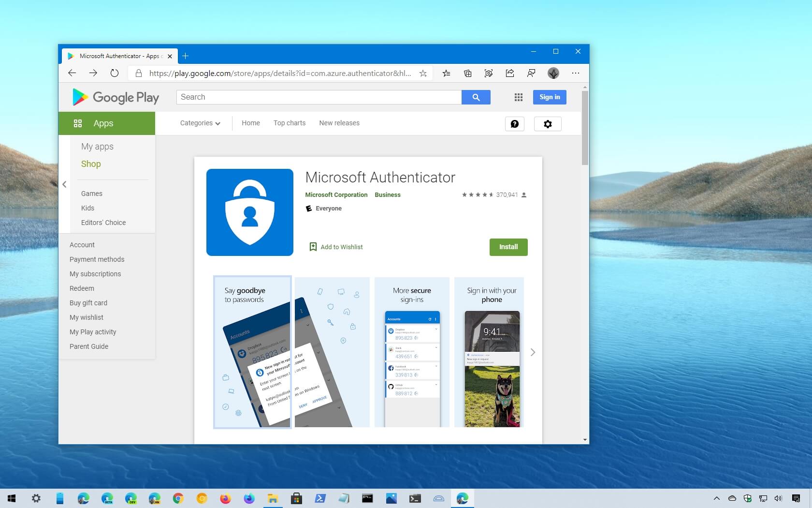
Task: Open Collections in the Edge toolbar
Action: click(467, 73)
